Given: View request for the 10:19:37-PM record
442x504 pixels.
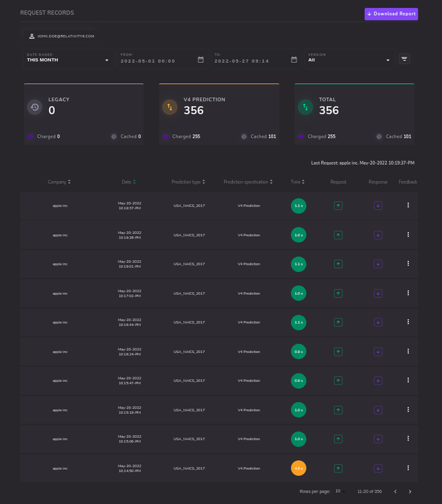Looking at the screenshot, I should 338,206.
